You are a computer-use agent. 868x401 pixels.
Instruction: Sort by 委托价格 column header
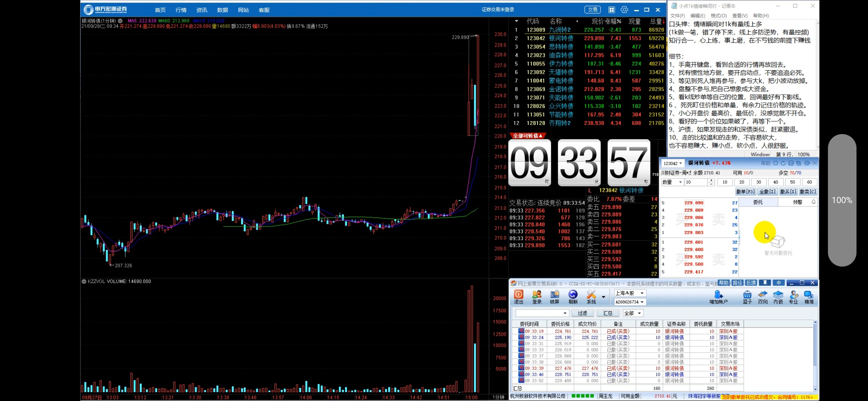coord(560,324)
